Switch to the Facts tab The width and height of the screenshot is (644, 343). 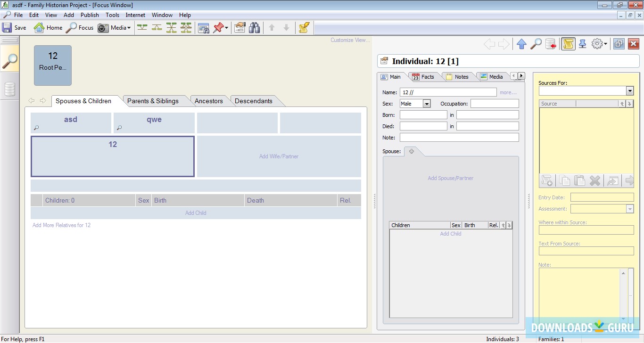(x=423, y=77)
